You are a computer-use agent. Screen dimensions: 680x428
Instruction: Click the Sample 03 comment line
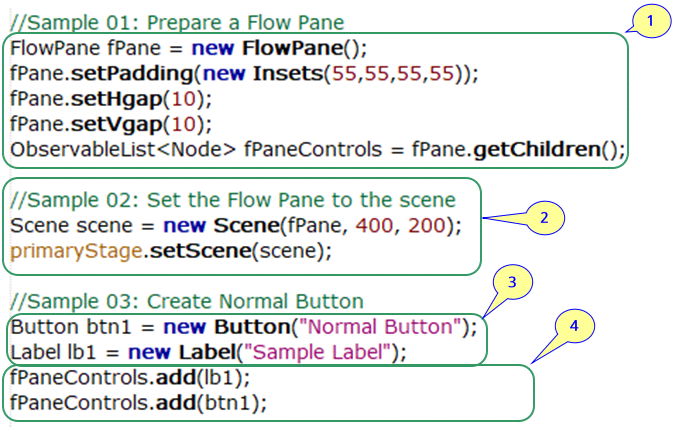click(187, 301)
